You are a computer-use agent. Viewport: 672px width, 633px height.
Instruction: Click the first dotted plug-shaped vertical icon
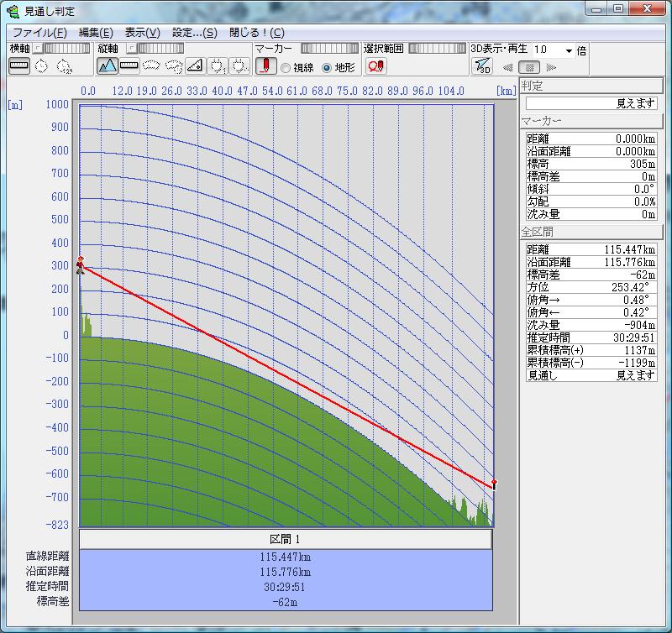click(x=218, y=66)
